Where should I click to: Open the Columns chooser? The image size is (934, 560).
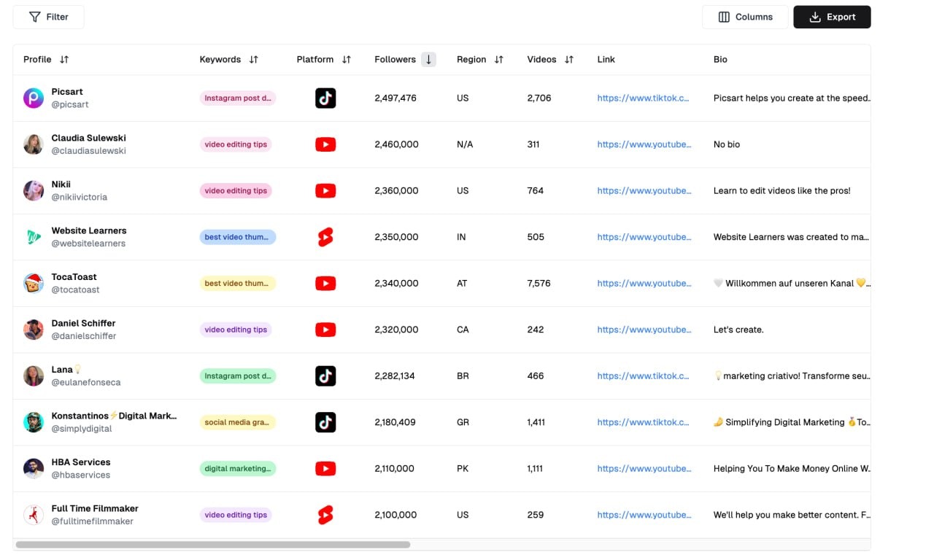coord(745,17)
